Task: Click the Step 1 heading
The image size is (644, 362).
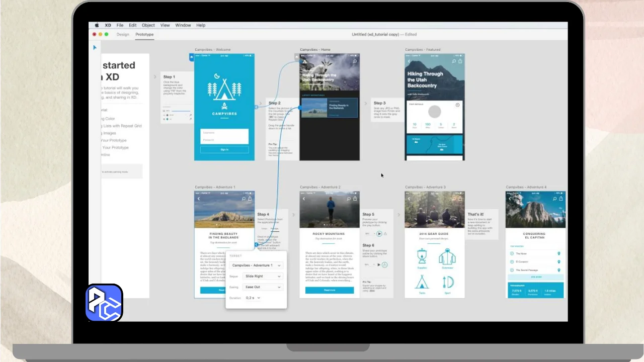Action: click(169, 77)
